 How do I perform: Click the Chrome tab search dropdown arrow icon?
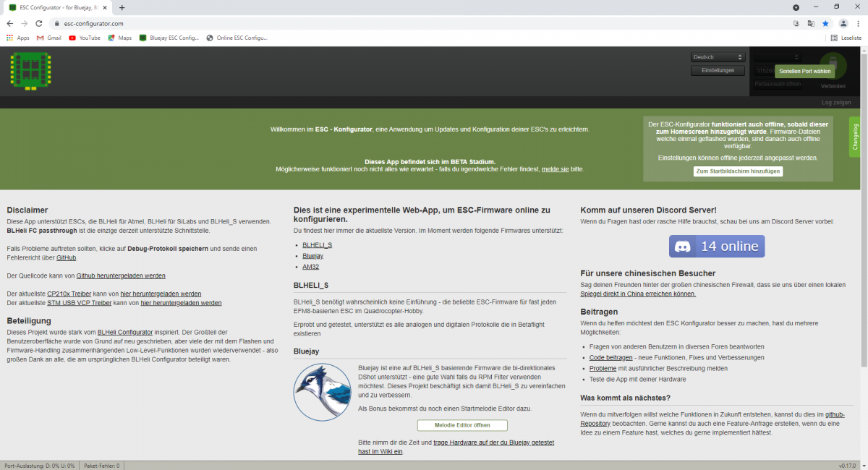tap(796, 7)
